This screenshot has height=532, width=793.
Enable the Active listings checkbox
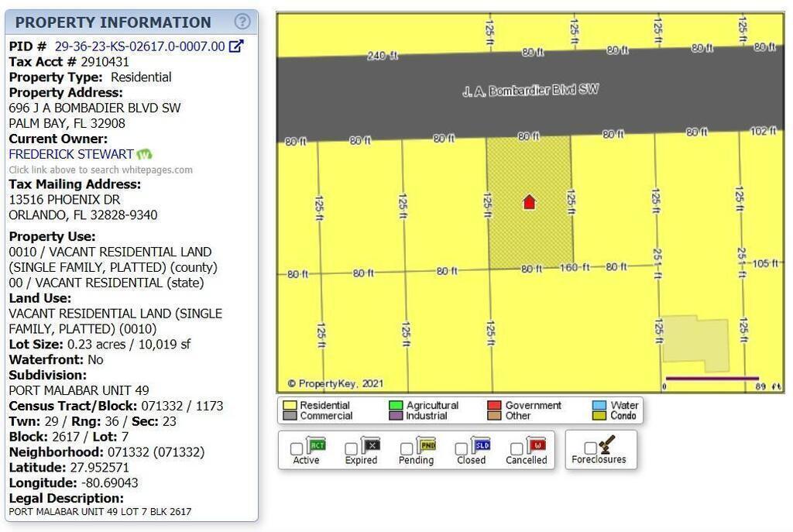297,448
